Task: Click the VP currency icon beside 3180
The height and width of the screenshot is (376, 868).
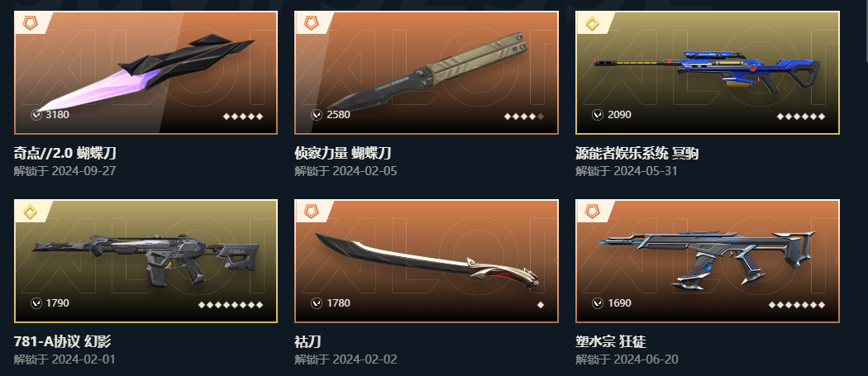Action: tap(36, 115)
